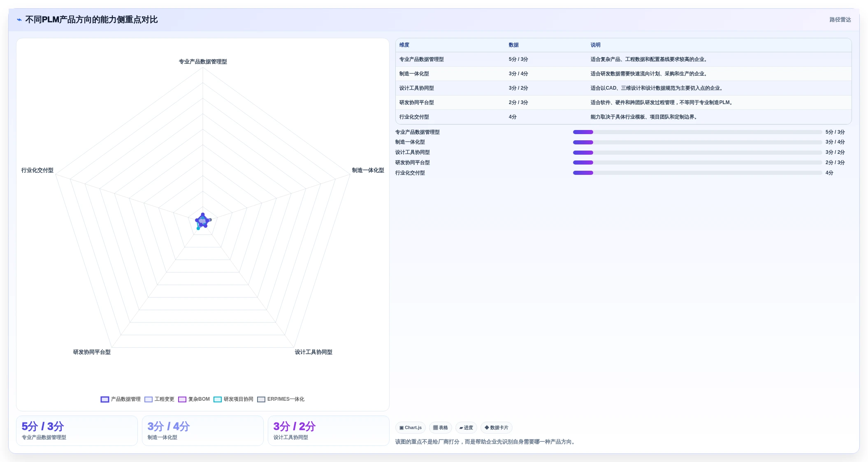Click the 设计工具协同型 progress bar

(697, 152)
